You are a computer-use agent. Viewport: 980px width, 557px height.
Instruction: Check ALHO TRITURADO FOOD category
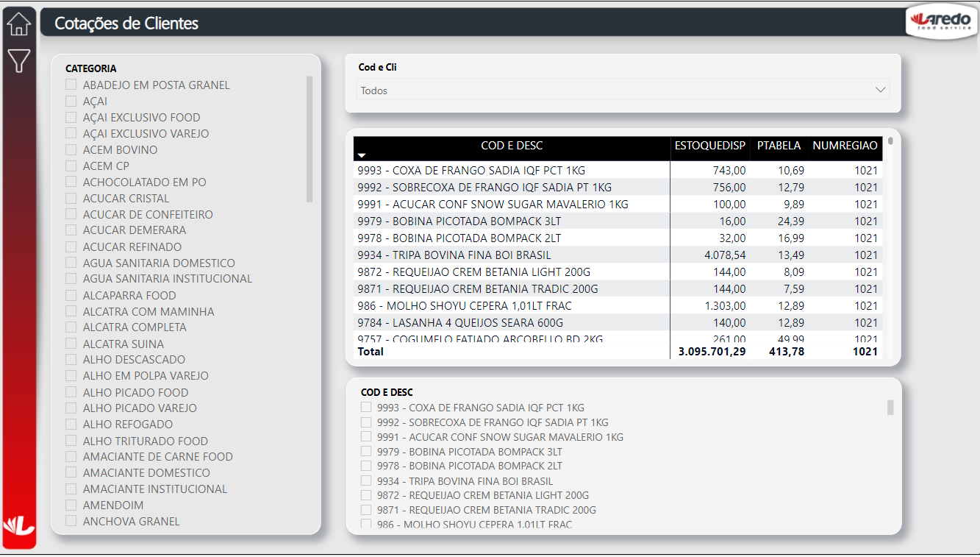pyautogui.click(x=71, y=441)
